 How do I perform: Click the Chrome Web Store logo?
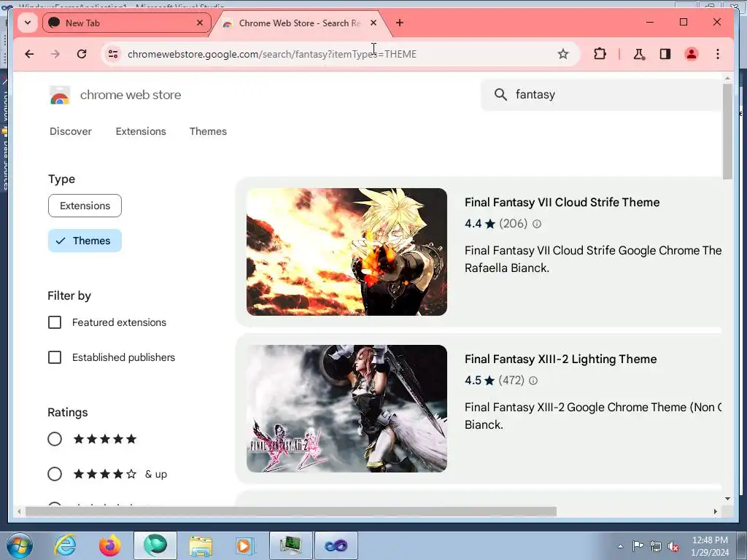coord(60,95)
